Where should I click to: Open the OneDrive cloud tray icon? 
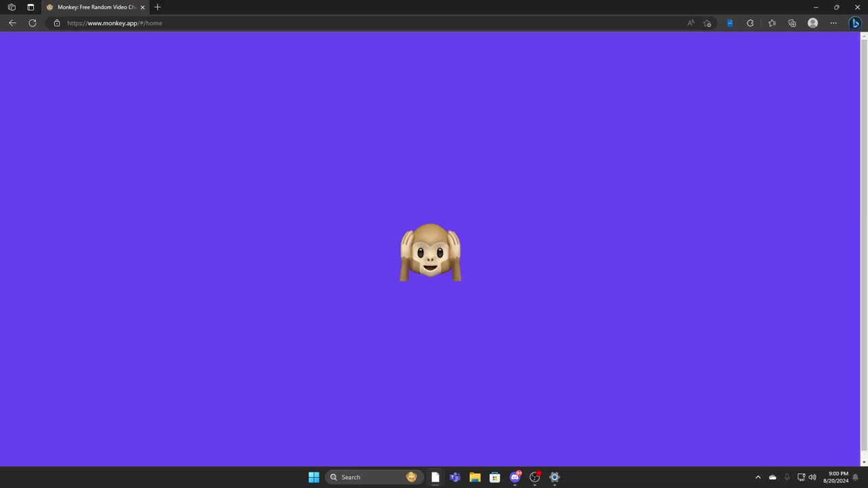772,477
